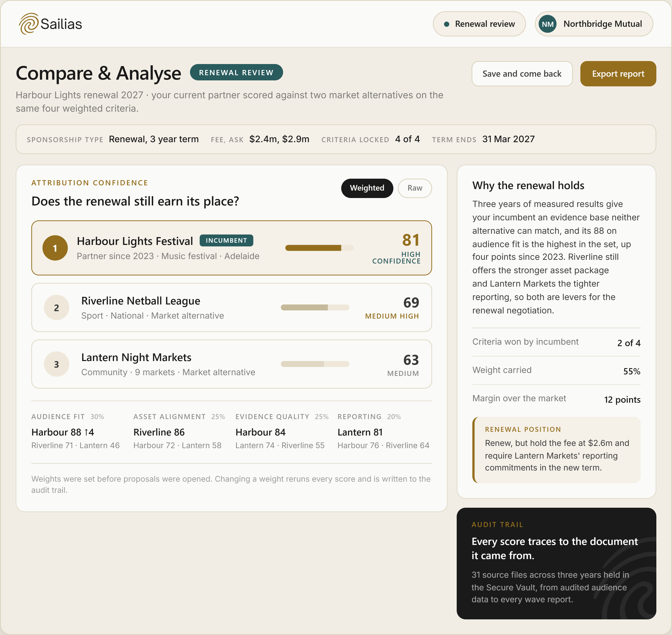Click the ASSET ALIGNMENT 25% criterion heading
The image size is (672, 635).
coord(179,417)
